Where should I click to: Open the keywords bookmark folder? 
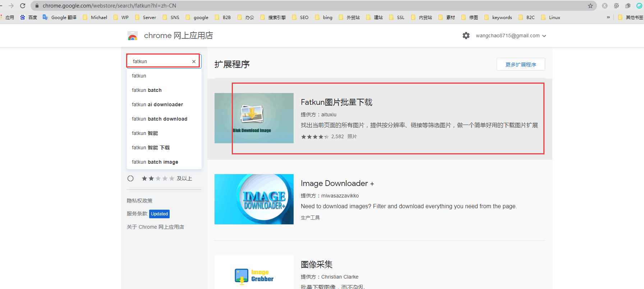(x=498, y=17)
